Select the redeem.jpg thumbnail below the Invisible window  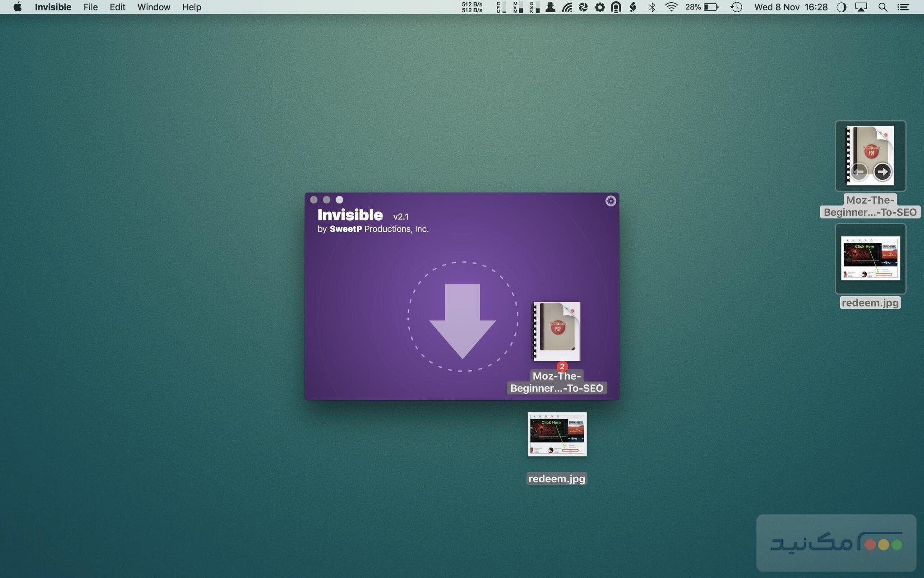click(557, 434)
